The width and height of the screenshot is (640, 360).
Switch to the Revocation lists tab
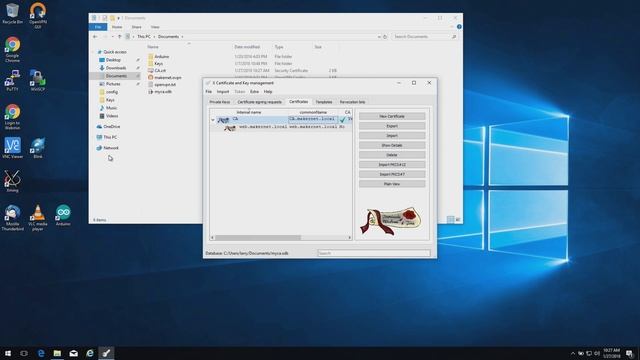[x=352, y=102]
